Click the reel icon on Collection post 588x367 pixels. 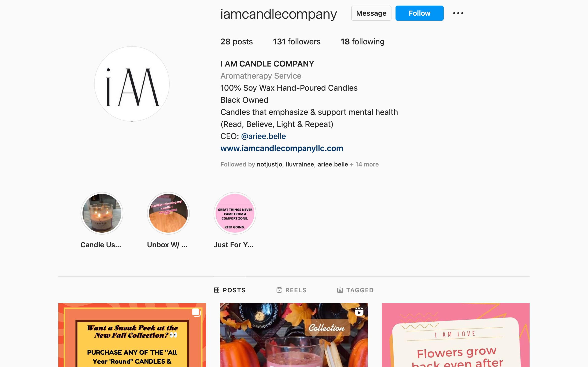click(x=359, y=312)
